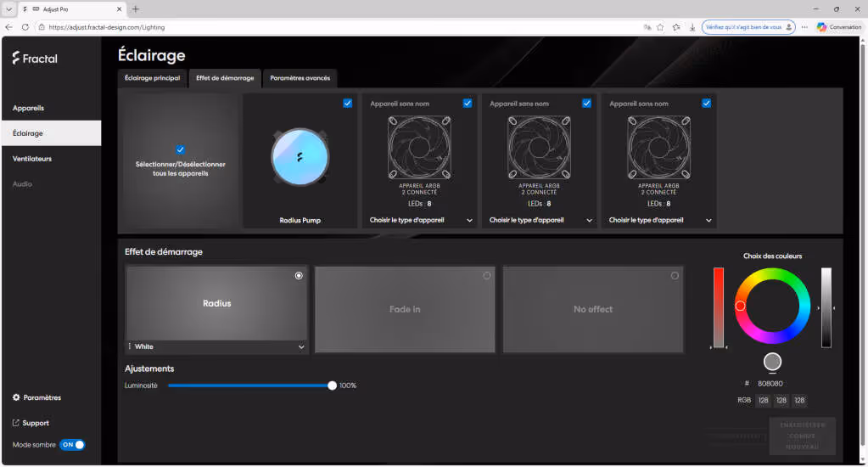Expand second device 'Choisir le type d'appareil' dropdown
This screenshot has width=868, height=467.
[x=540, y=220]
